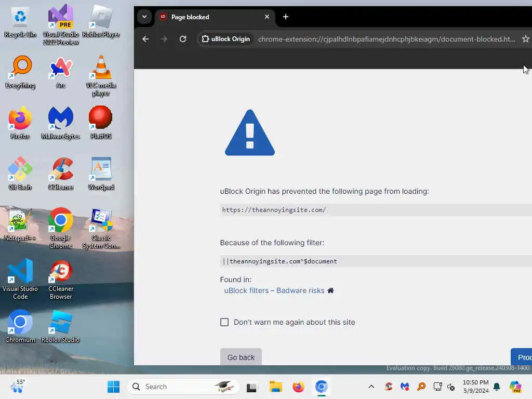532x399 pixels.
Task: Select the PlatfOS red ball icon
Action: click(x=101, y=123)
